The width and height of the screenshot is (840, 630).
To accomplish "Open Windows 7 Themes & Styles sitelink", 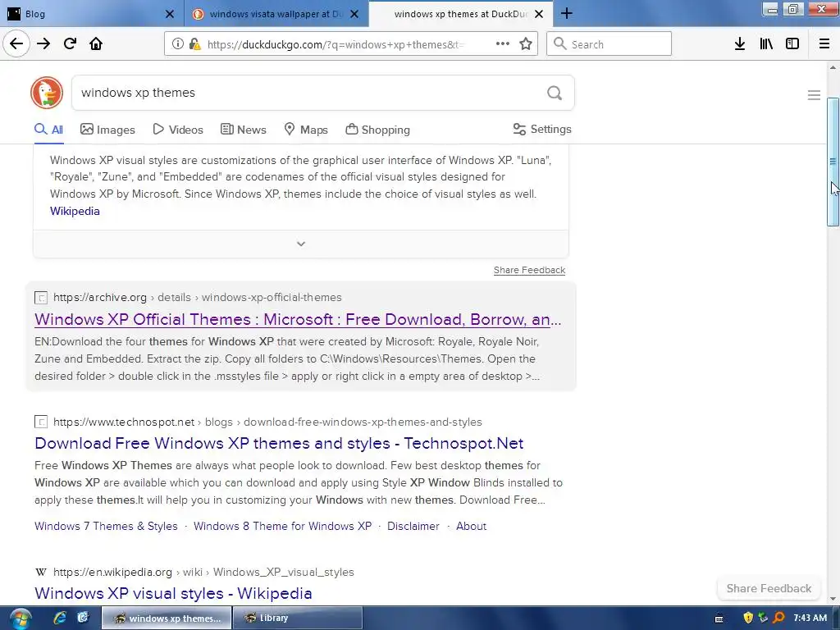I will pyautogui.click(x=106, y=526).
